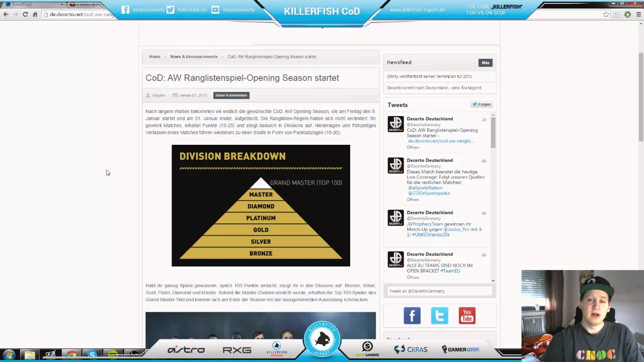Image resolution: width=644 pixels, height=362 pixels.
Task: Open author Giggles link
Action: pos(158,96)
